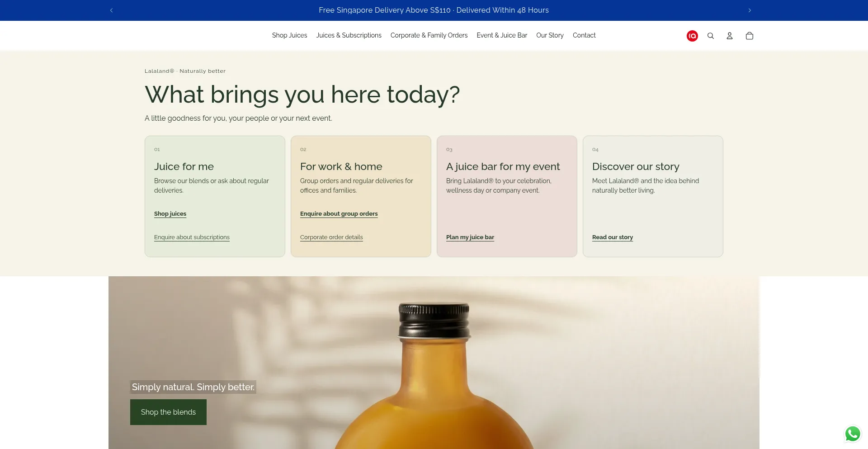Select A juice bar for my event heading

503,167
